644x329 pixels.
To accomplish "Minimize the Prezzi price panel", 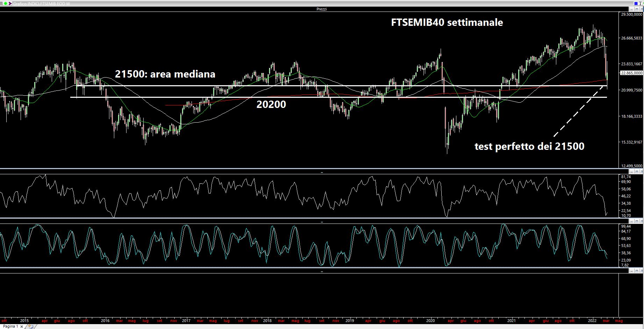I will coord(631,9).
